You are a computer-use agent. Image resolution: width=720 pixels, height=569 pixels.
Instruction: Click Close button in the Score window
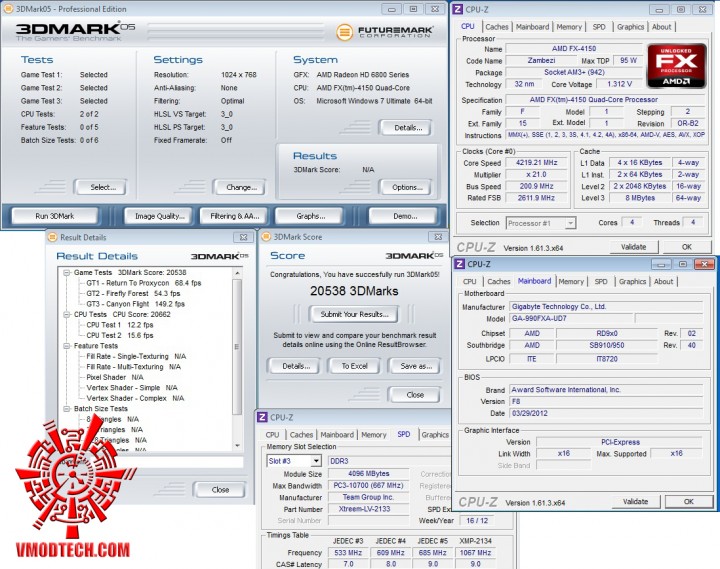[415, 394]
